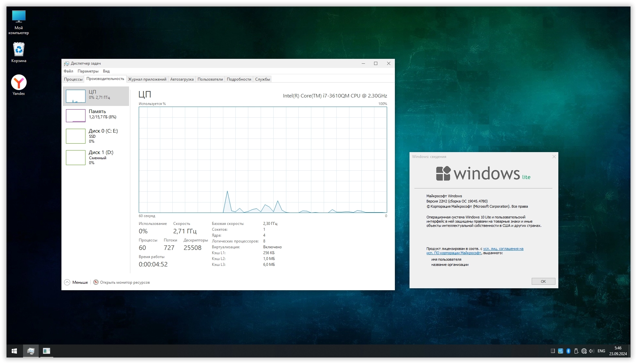Collapse the view with the Меньше button

(76, 282)
